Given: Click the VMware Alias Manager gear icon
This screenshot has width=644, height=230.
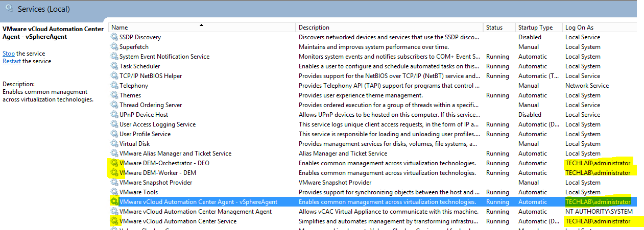Looking at the screenshot, I should click(114, 154).
